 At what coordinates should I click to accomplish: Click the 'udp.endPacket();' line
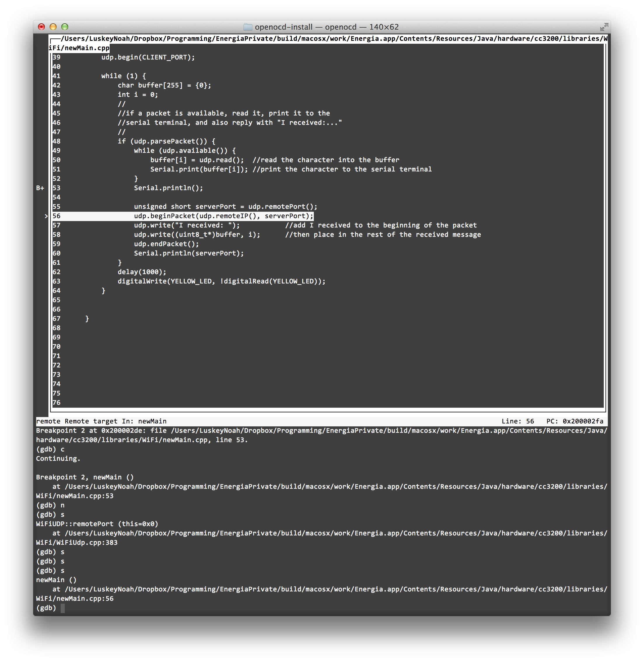(x=167, y=244)
